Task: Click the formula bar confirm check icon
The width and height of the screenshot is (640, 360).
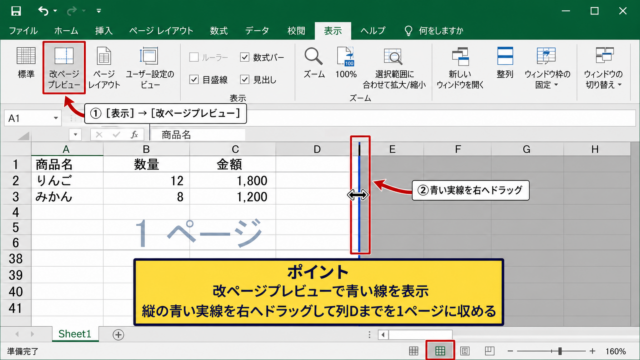Action: pos(116,135)
